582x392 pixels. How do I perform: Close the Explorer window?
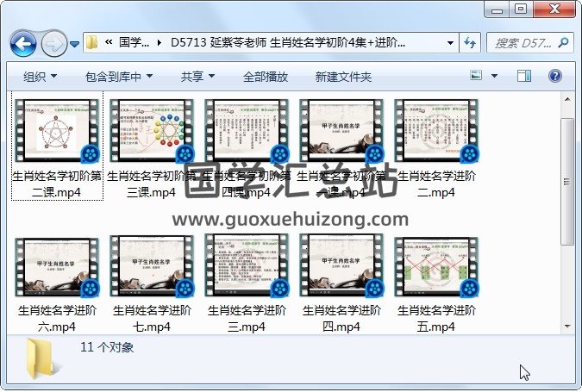click(554, 9)
